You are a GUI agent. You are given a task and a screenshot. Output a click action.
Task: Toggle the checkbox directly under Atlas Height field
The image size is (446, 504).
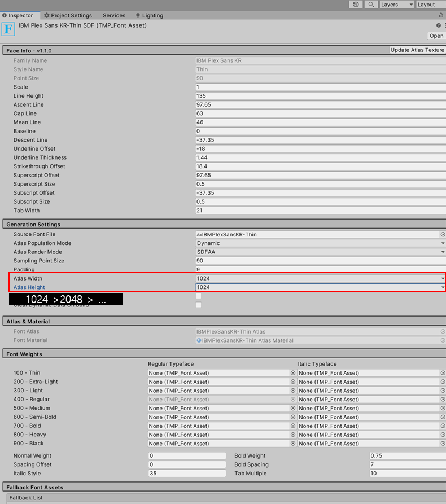pos(198,296)
